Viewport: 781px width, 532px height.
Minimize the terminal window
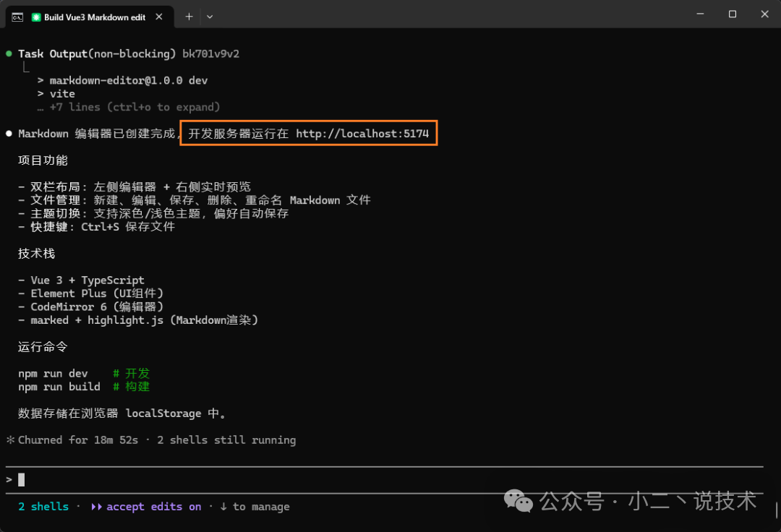(700, 14)
